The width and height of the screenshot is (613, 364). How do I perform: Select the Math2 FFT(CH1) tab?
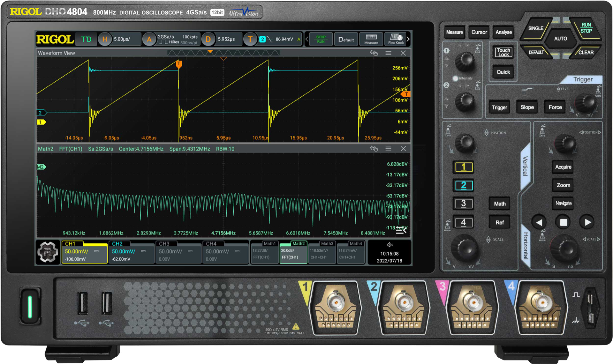coord(293,252)
